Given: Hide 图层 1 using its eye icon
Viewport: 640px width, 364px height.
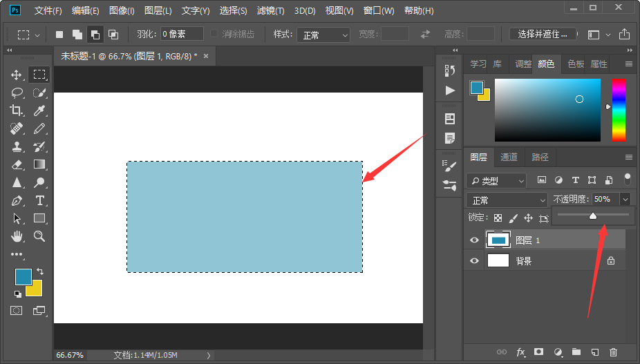Looking at the screenshot, I should pos(474,240).
